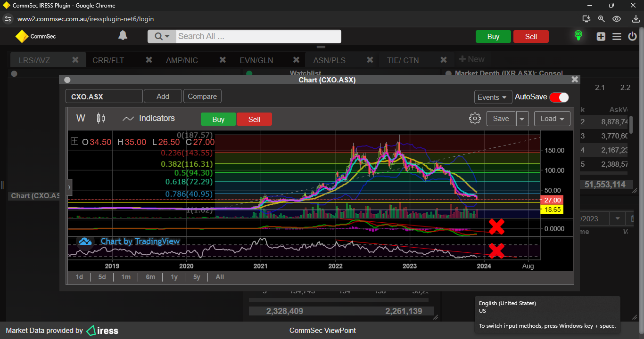Click the Add symbol button
The width and height of the screenshot is (644, 339).
[x=163, y=96]
